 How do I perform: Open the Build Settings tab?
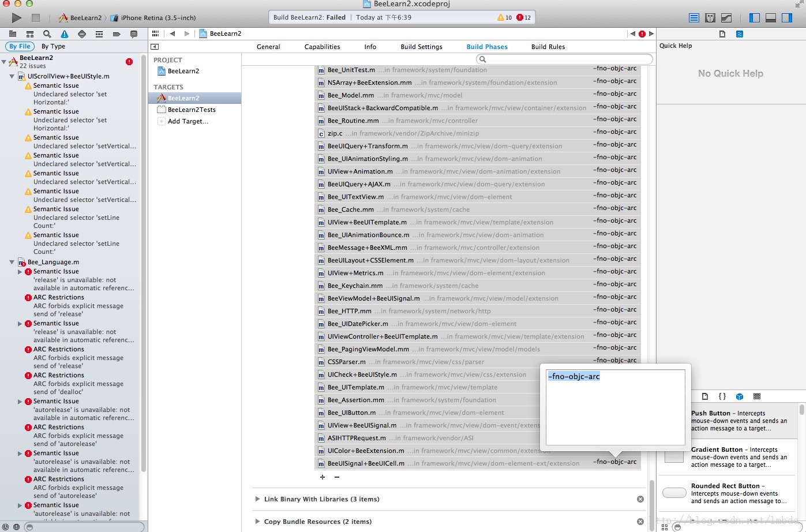point(422,47)
